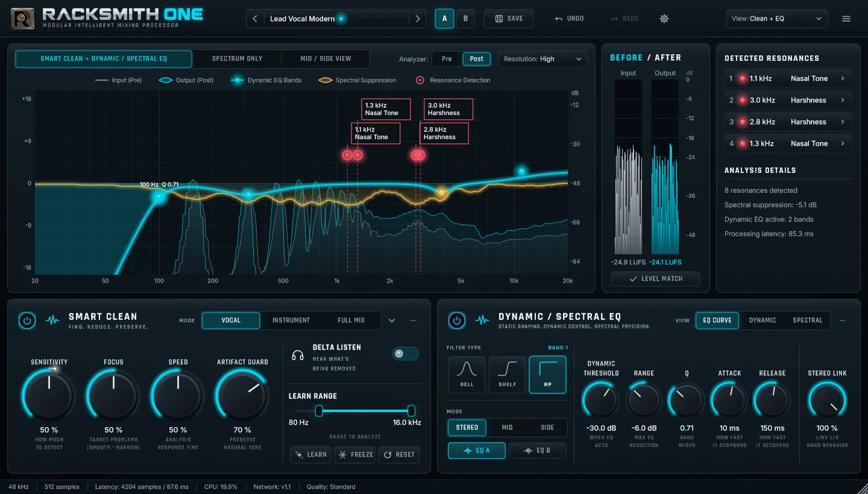Click Smart Clean waveform icon

[x=52, y=320]
